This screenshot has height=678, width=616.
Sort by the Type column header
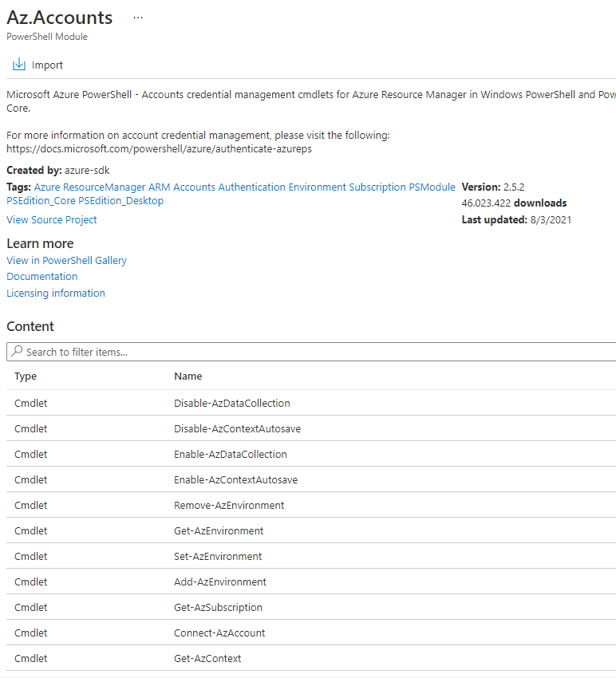[x=26, y=376]
